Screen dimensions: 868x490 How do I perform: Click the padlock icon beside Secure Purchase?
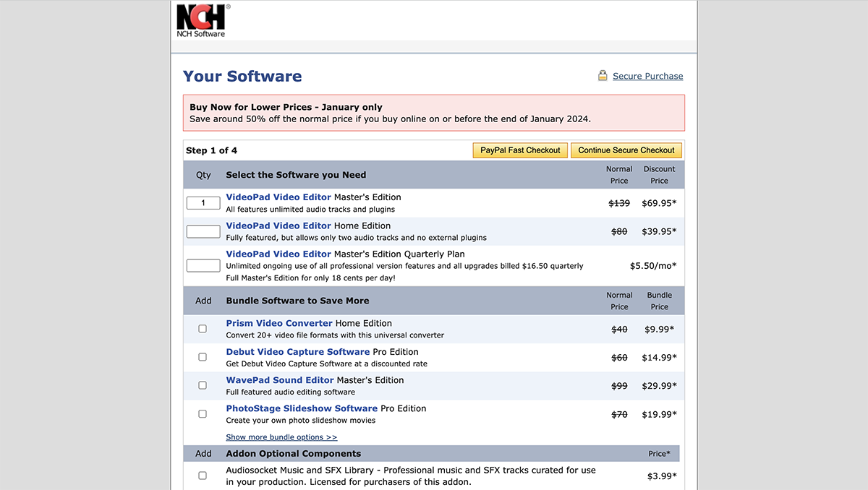[x=603, y=75]
